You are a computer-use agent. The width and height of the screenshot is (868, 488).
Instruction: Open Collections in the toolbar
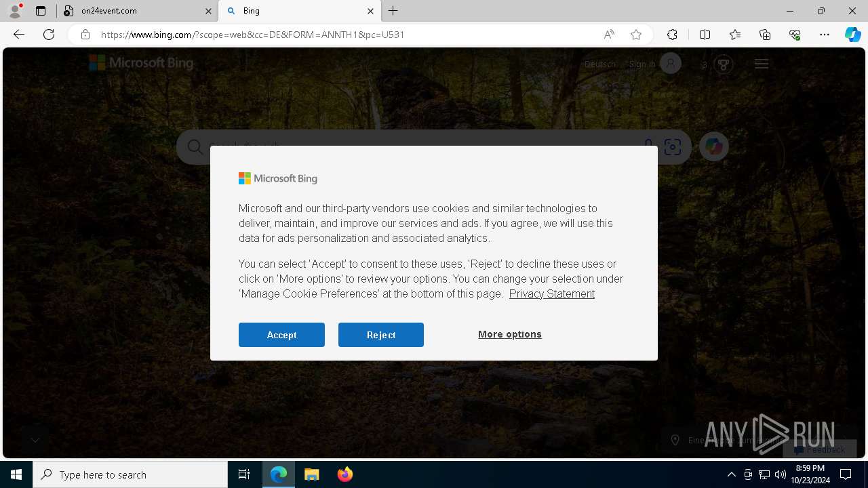pyautogui.click(x=765, y=35)
